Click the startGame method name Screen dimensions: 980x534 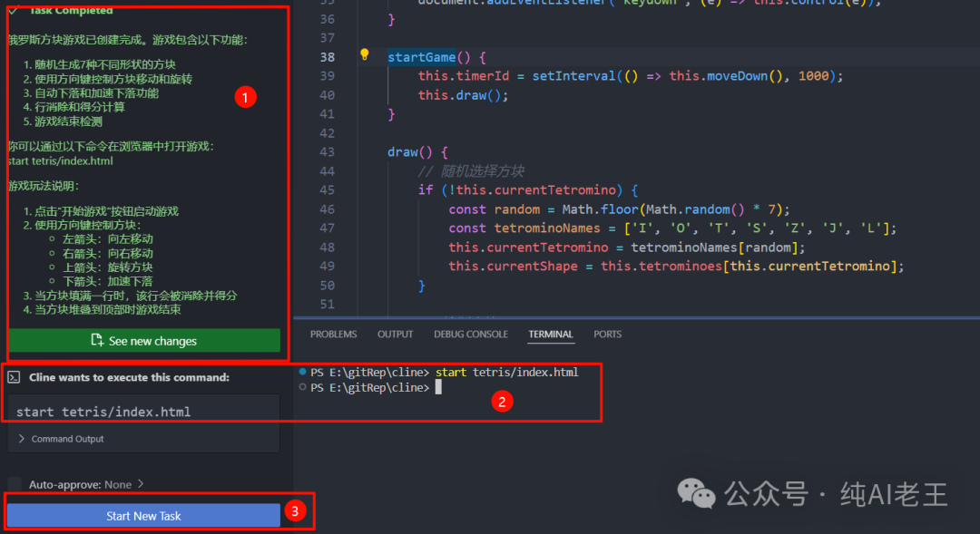tap(422, 57)
